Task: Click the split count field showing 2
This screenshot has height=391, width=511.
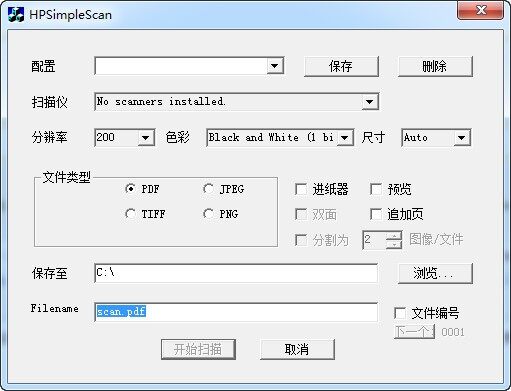Action: [375, 240]
